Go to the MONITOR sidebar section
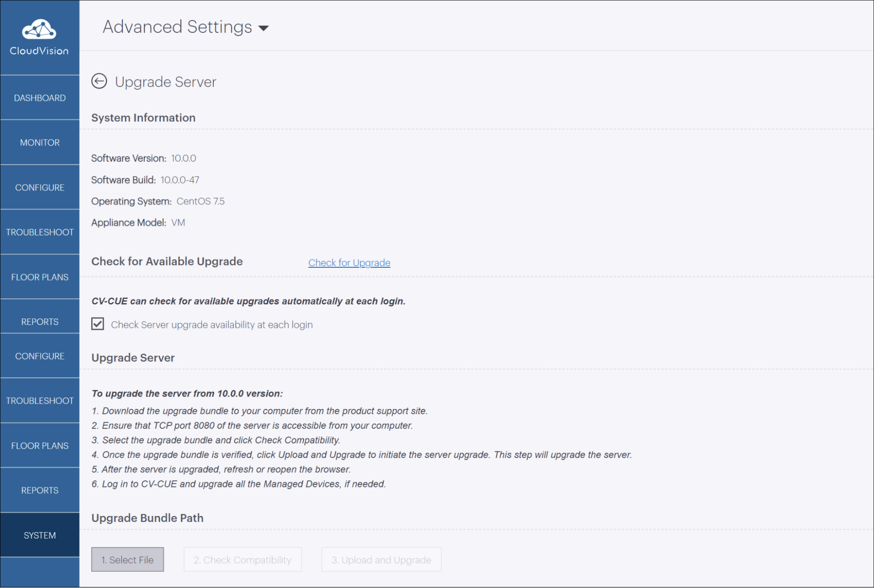874x588 pixels. point(40,143)
